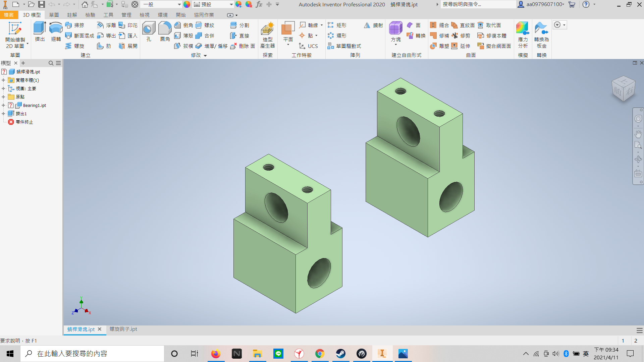Click the Windows taskbar search field

[x=93, y=354]
